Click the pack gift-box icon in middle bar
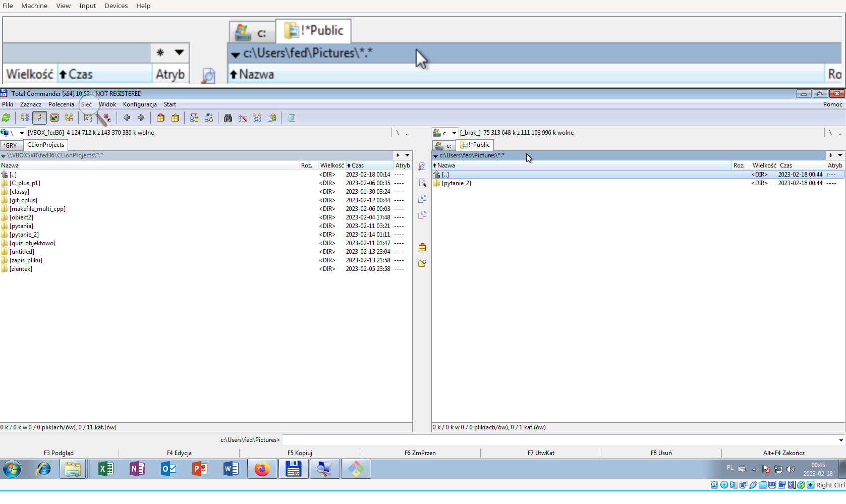 pos(422,247)
